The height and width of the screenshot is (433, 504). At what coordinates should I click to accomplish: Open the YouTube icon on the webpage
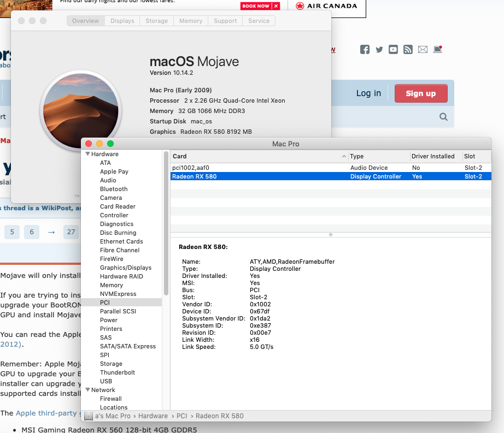393,50
